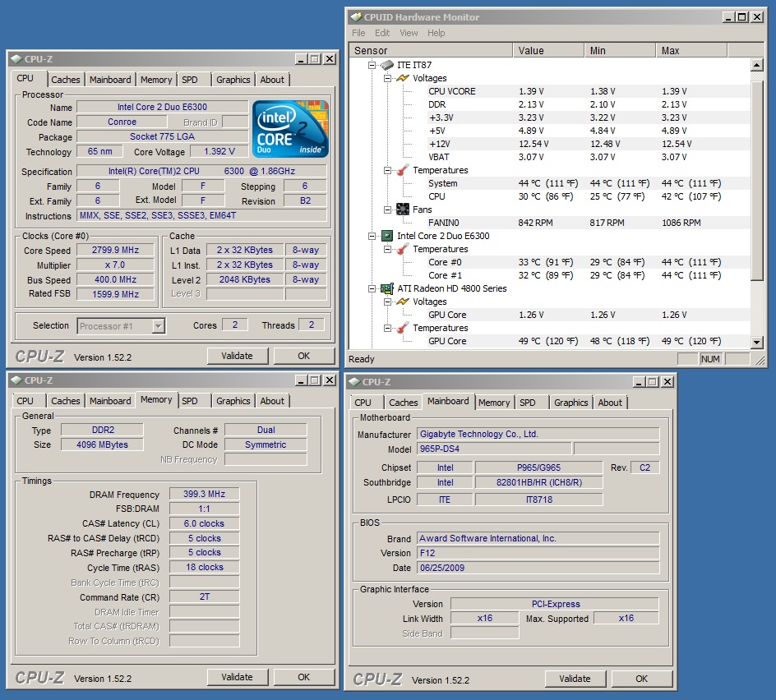
Task: Open the SPD tab in Memory window
Action: click(190, 401)
